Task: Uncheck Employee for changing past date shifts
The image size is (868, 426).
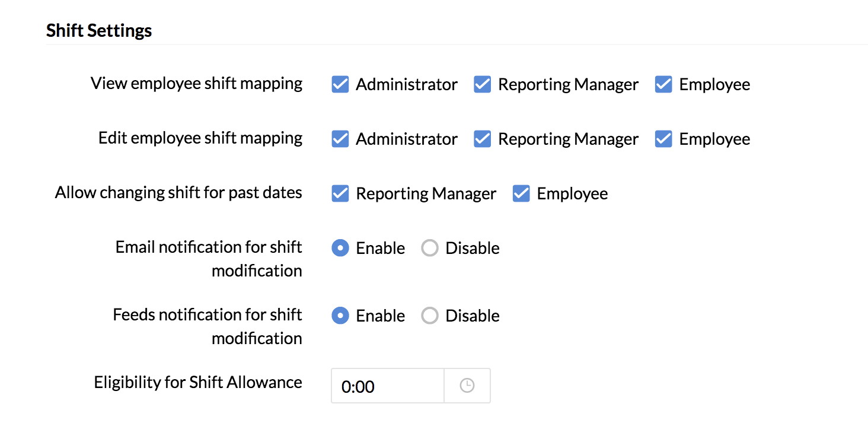Action: (x=521, y=194)
